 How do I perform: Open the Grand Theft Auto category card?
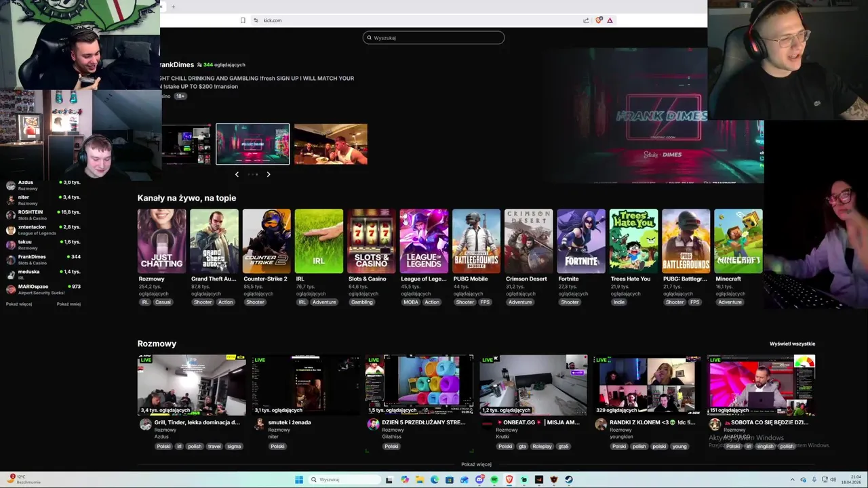point(214,241)
